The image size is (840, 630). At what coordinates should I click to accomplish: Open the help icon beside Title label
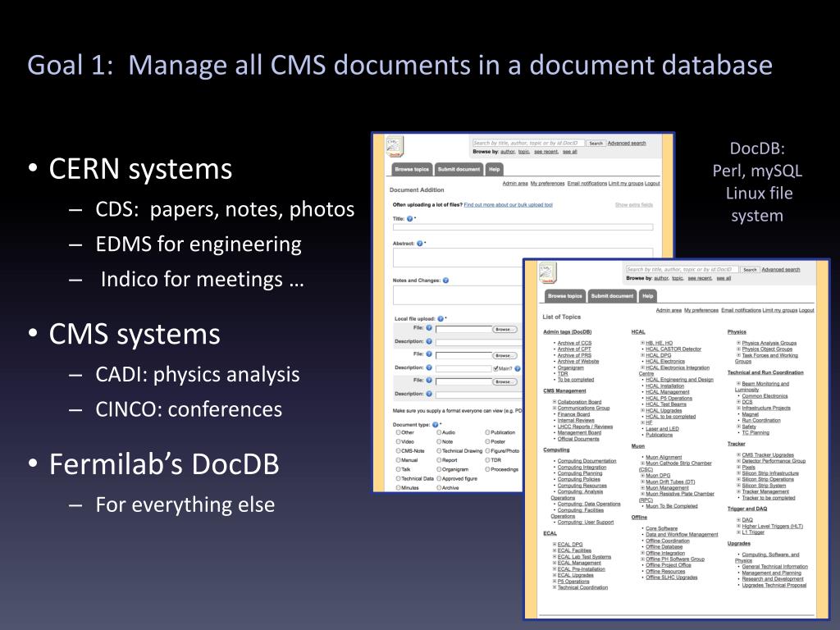point(410,218)
